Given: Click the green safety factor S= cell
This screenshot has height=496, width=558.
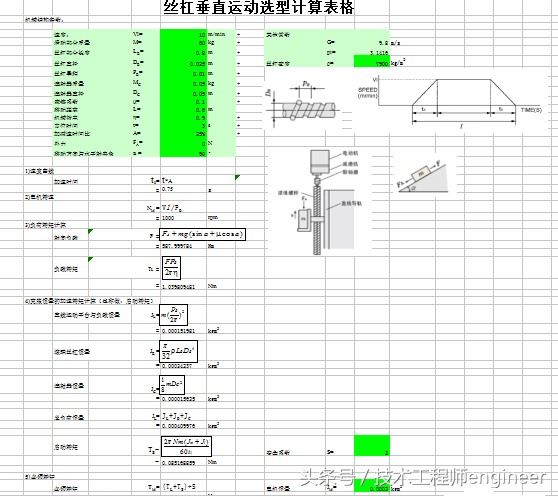Looking at the screenshot, I should [x=372, y=445].
